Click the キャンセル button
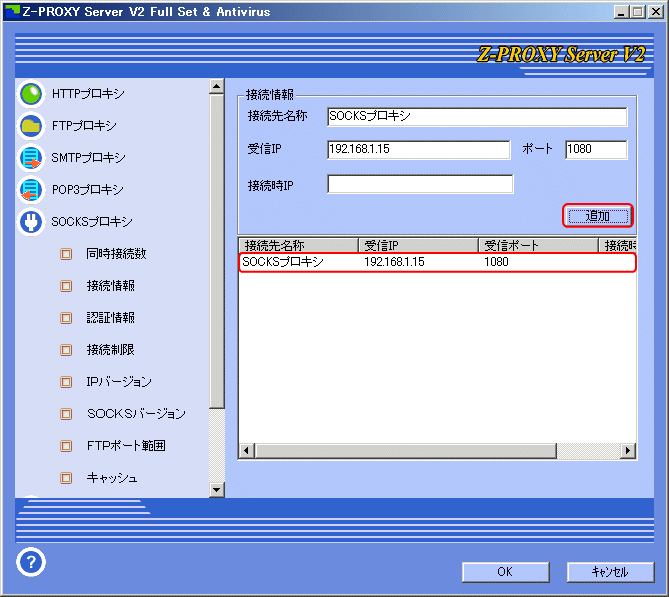This screenshot has height=597, width=669. [610, 572]
